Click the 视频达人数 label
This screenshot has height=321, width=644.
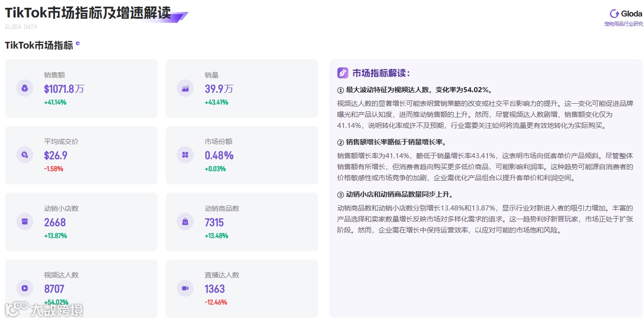click(x=62, y=275)
